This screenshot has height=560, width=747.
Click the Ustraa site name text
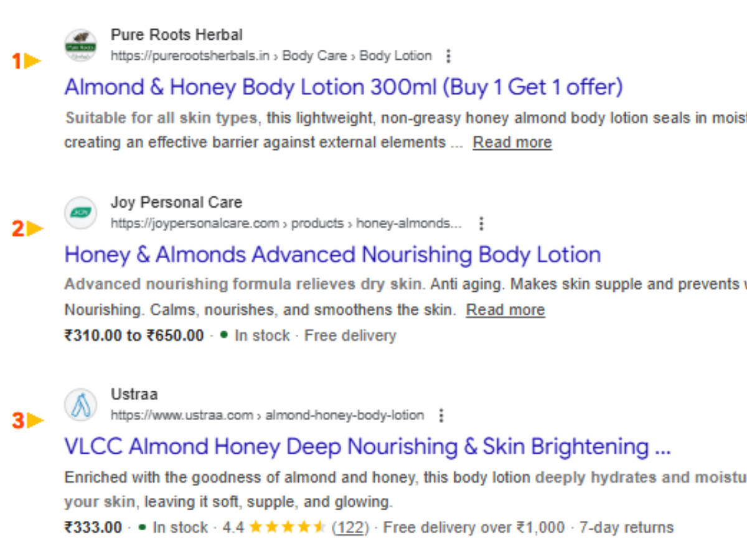[134, 394]
